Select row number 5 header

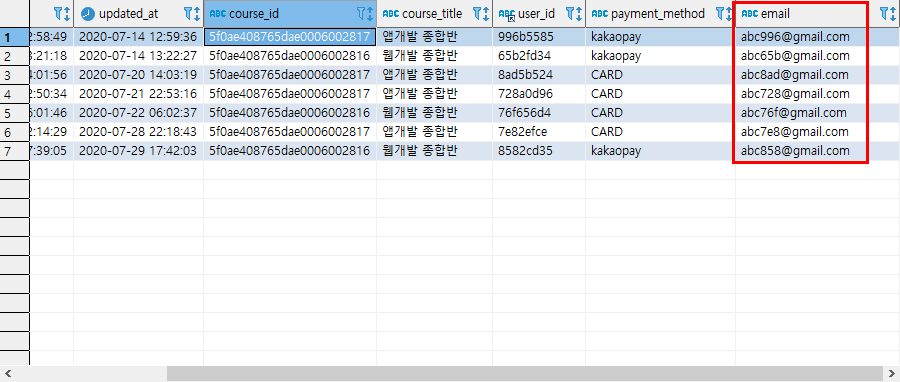pos(14,113)
